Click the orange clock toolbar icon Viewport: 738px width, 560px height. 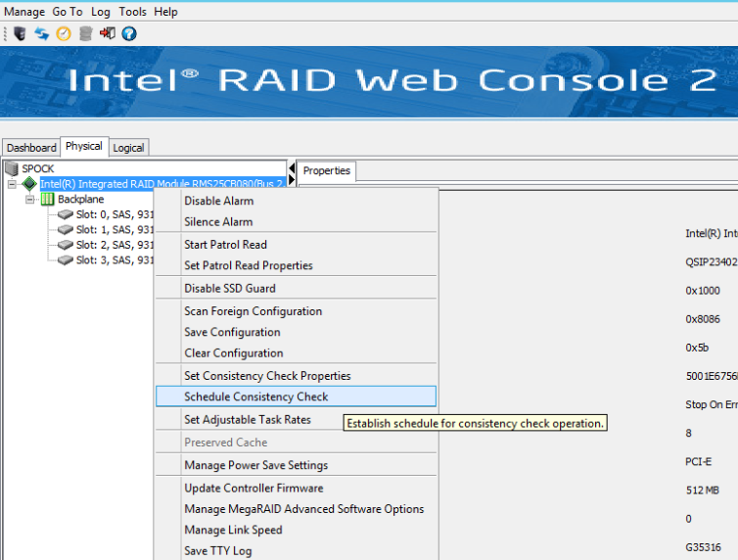64,34
